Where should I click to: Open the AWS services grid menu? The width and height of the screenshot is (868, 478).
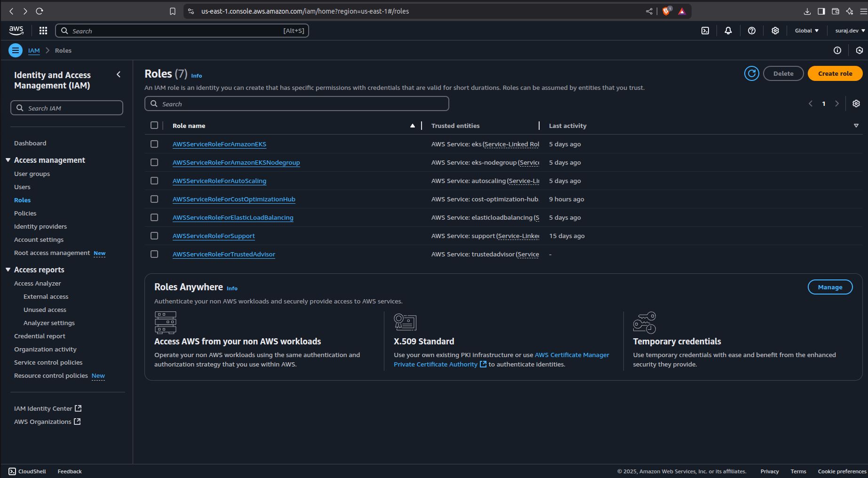43,31
